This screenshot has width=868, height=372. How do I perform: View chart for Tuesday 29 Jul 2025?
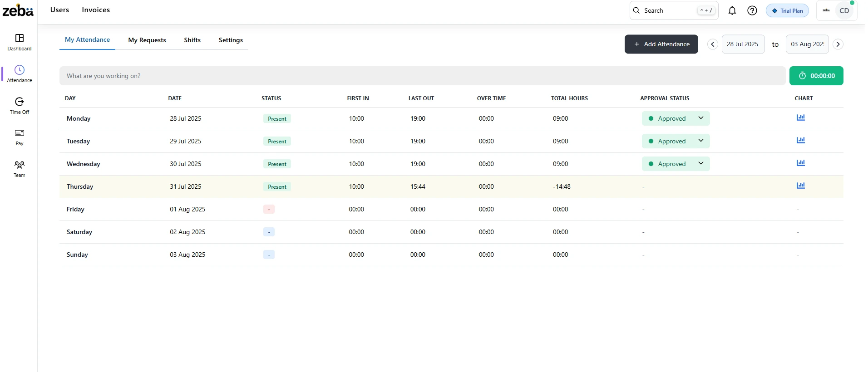801,140
